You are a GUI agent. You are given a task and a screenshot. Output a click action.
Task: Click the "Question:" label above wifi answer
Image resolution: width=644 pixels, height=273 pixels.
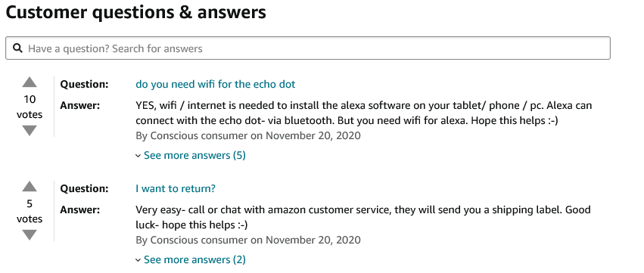(84, 84)
